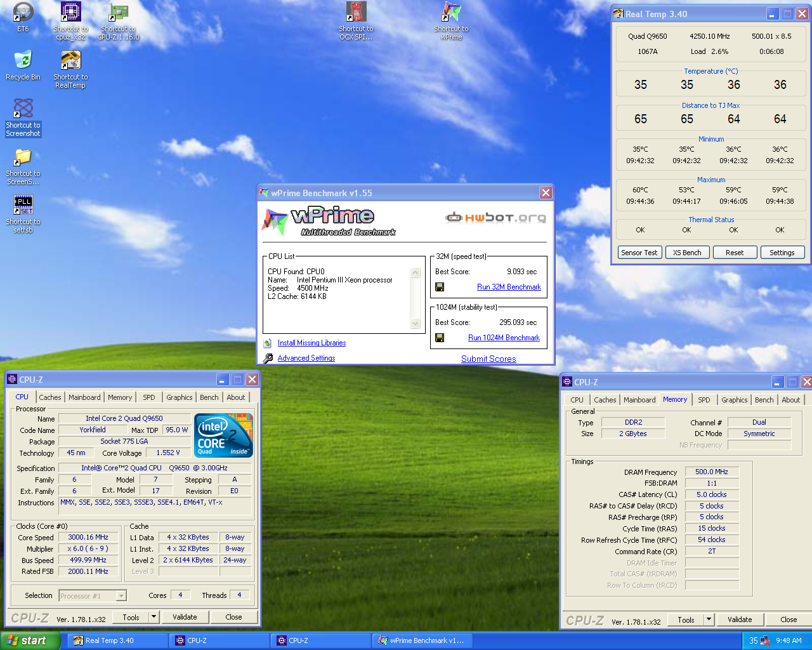Click Run 32M Benchmark link
The height and width of the screenshot is (650, 812).
pos(509,287)
